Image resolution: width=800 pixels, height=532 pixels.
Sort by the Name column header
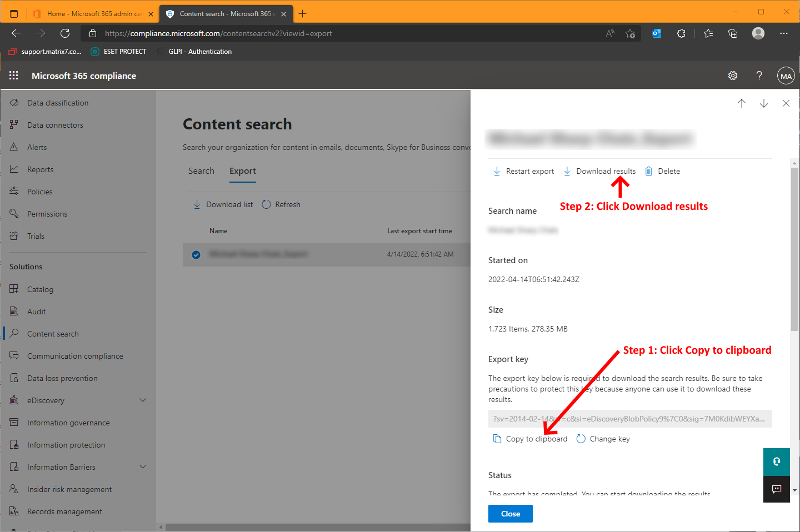tap(218, 231)
